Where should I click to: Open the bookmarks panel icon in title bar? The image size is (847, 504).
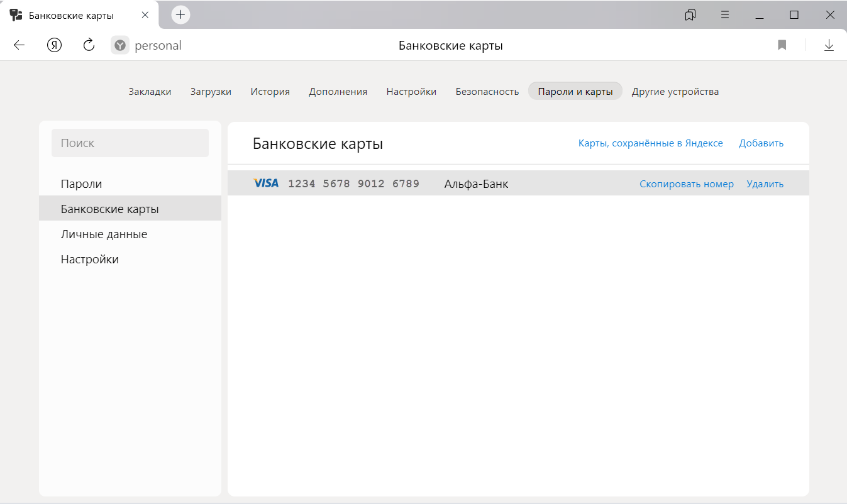point(690,14)
